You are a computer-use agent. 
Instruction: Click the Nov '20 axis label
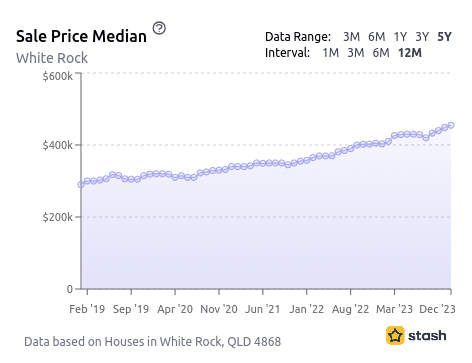pyautogui.click(x=219, y=309)
